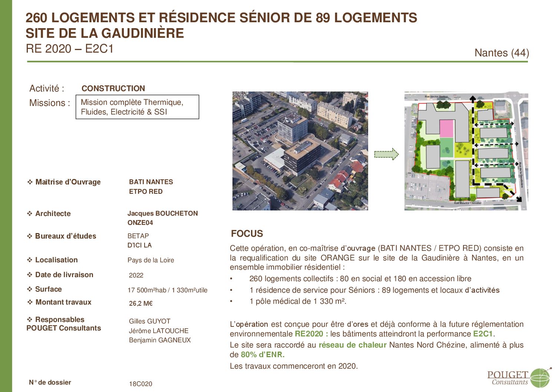Select the 260 logements collectifs bullet

360,279
